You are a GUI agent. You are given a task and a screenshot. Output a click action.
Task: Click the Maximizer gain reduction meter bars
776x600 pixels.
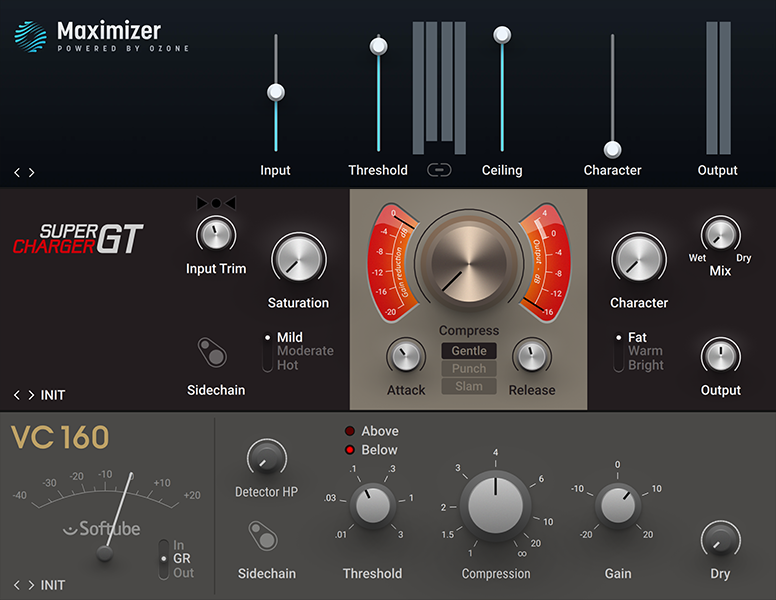(439, 88)
